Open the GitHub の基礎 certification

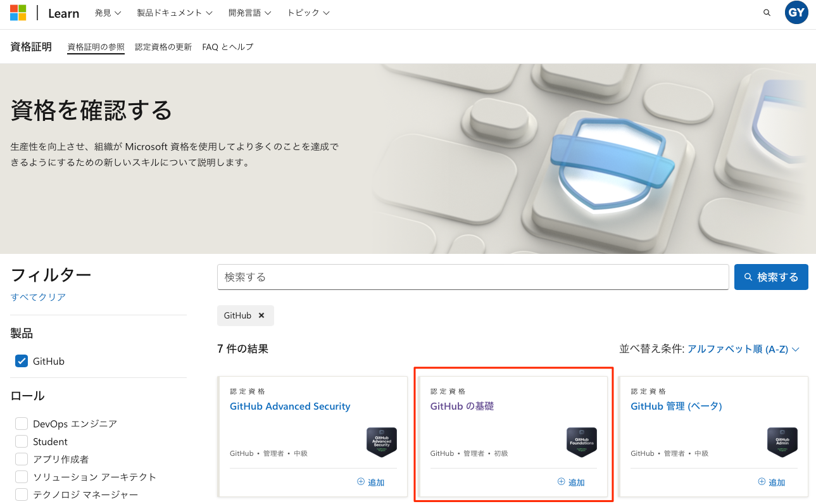(462, 406)
